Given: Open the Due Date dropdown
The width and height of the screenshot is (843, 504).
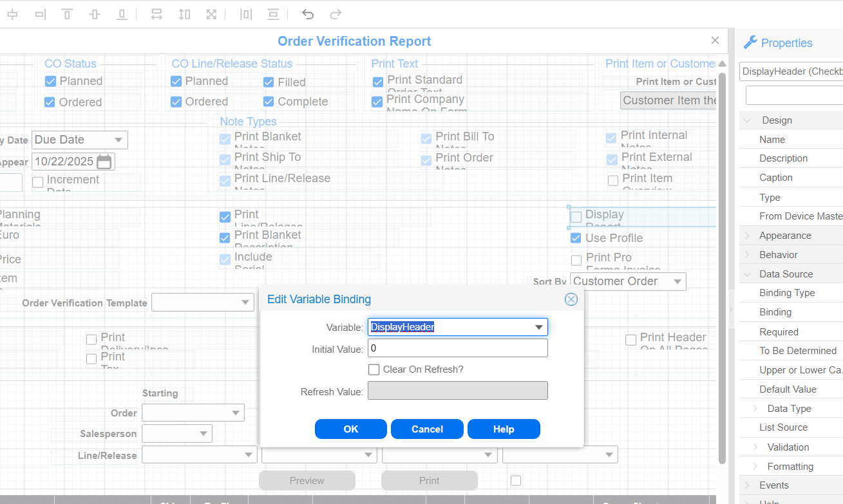Looking at the screenshot, I should pyautogui.click(x=118, y=140).
